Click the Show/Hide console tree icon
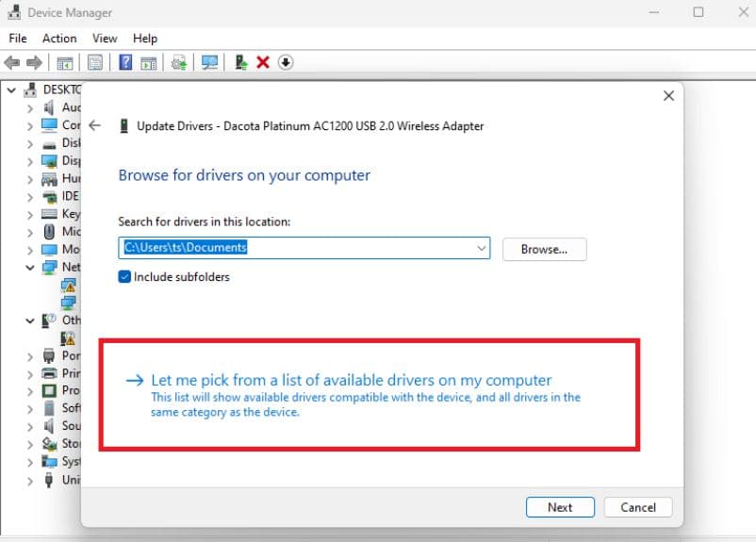 tap(65, 62)
